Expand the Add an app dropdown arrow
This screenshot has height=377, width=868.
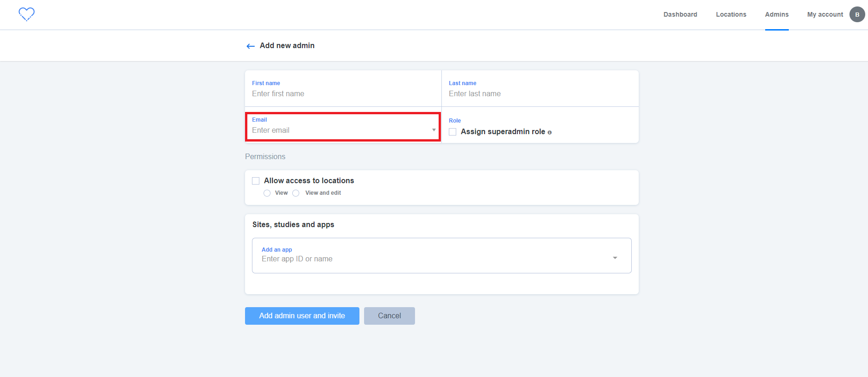615,258
